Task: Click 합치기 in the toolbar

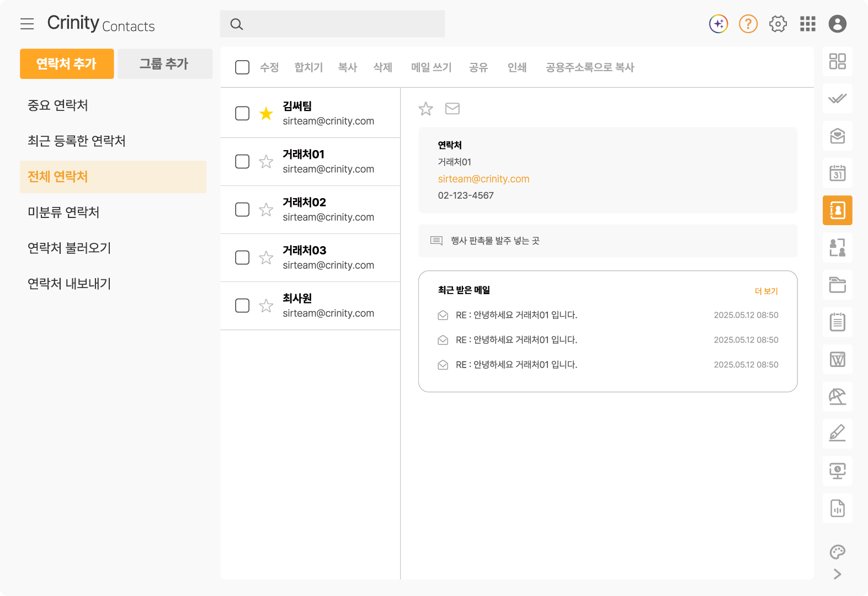Action: (x=308, y=67)
